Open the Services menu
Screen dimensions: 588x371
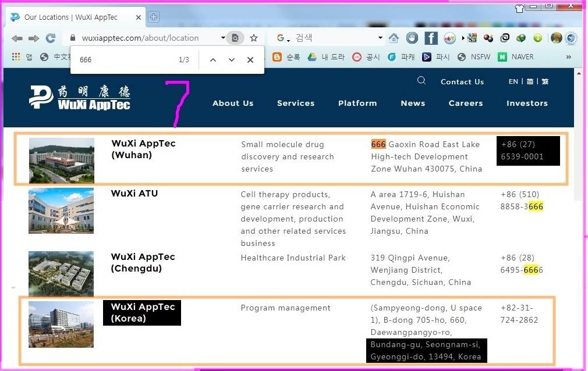[x=296, y=103]
